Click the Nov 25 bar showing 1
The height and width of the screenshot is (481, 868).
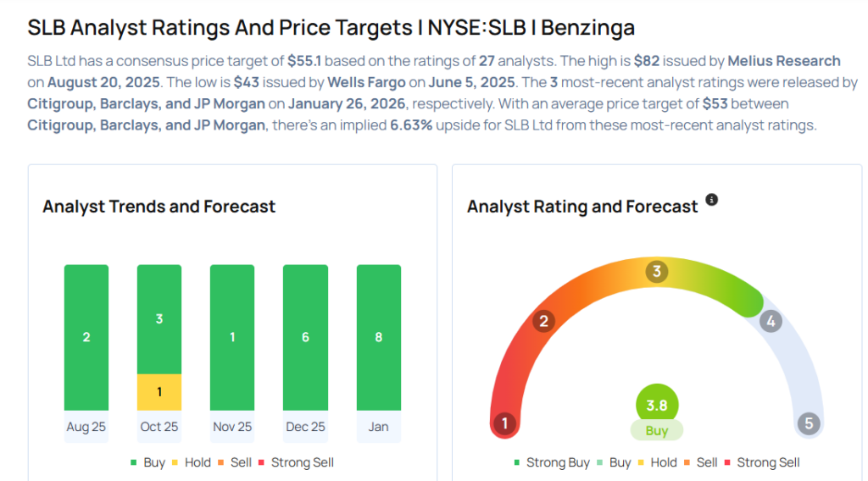pos(232,337)
